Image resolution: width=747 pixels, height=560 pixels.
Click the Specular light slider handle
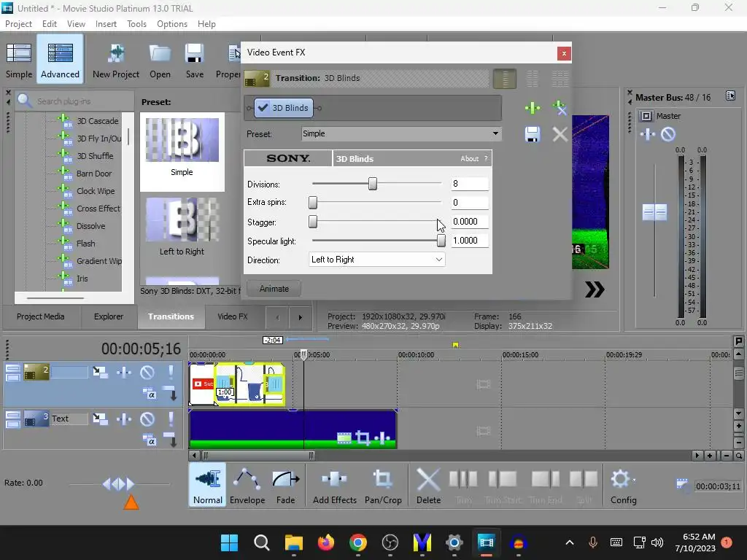click(x=441, y=241)
